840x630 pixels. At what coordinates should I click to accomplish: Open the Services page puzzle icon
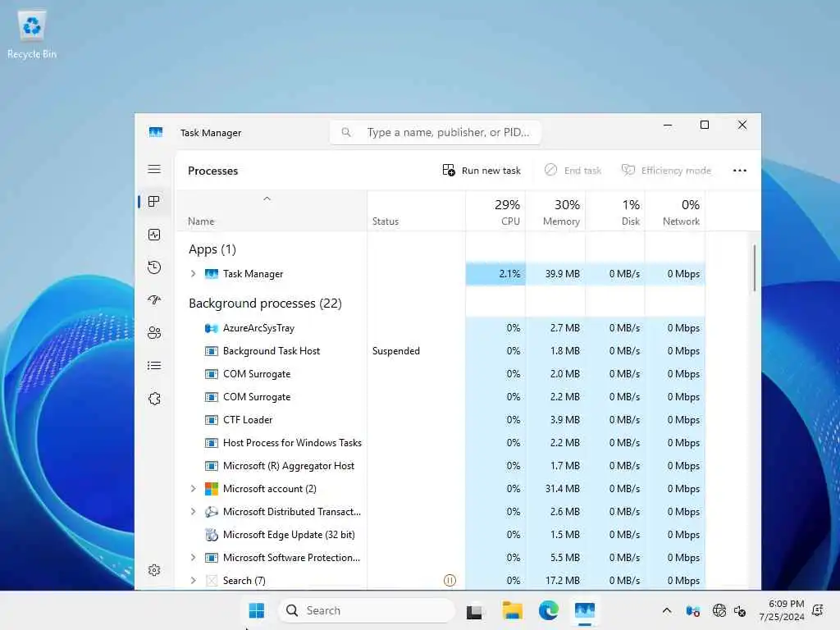[x=154, y=399]
